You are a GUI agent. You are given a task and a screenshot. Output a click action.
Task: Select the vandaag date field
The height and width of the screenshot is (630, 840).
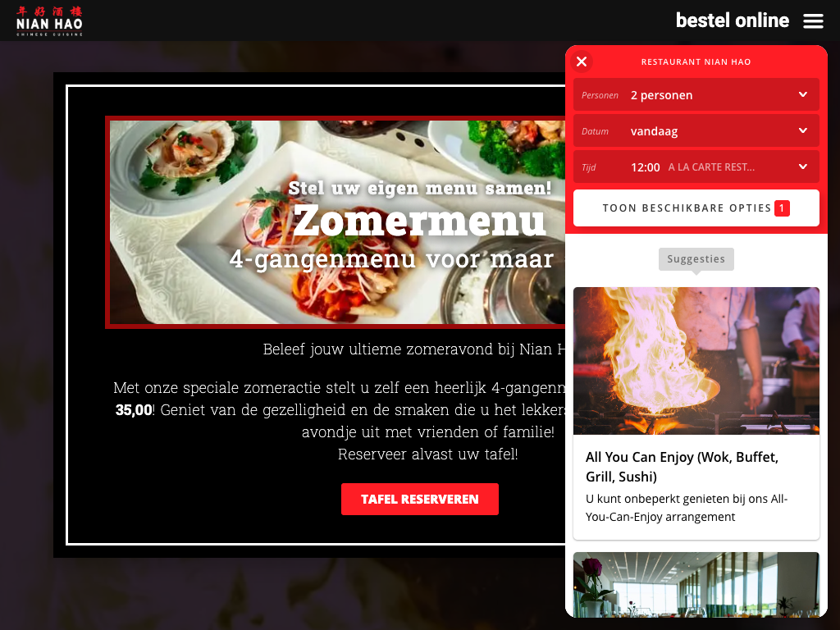coord(696,130)
